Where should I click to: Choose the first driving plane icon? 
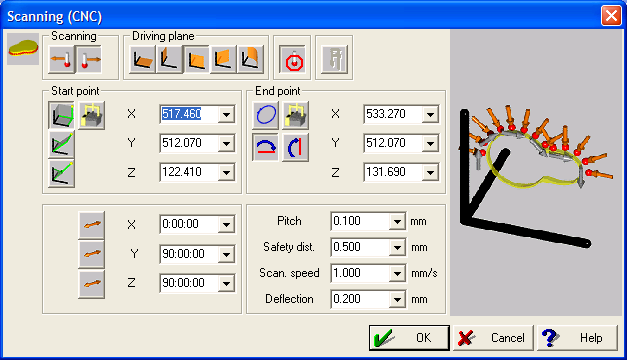(x=142, y=60)
